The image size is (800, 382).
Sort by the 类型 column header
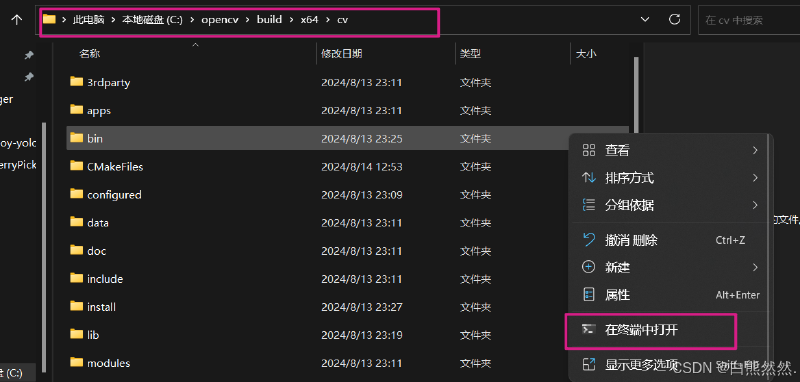tap(470, 54)
